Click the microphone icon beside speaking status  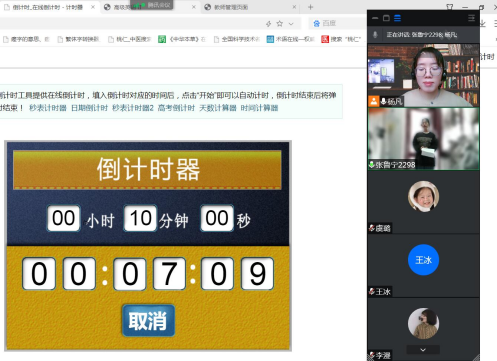pos(375,34)
